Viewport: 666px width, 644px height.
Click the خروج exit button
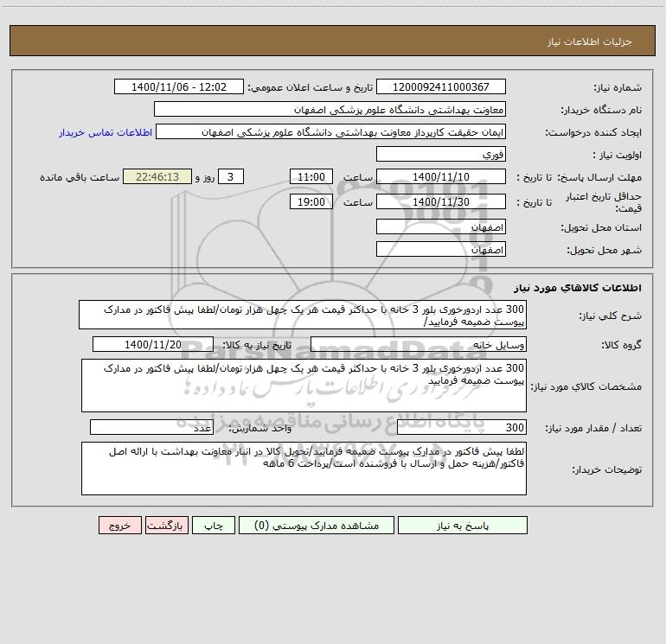point(119,526)
